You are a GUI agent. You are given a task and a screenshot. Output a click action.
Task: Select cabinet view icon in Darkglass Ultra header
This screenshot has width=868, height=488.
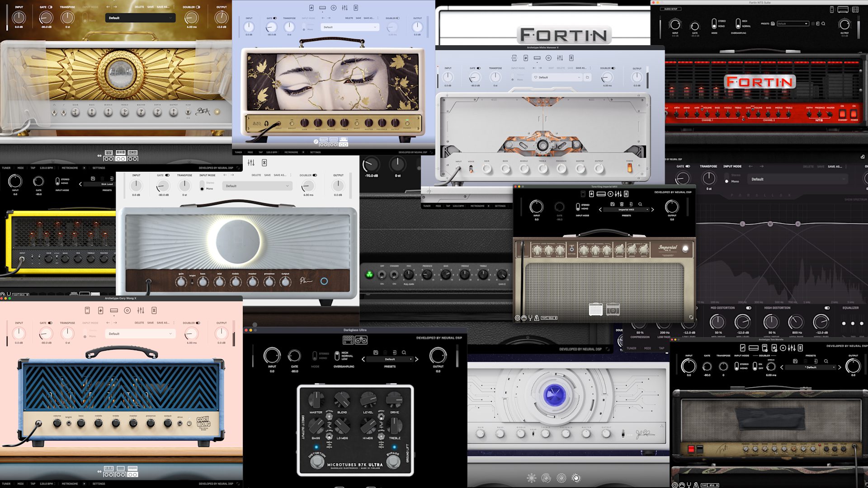pos(361,340)
